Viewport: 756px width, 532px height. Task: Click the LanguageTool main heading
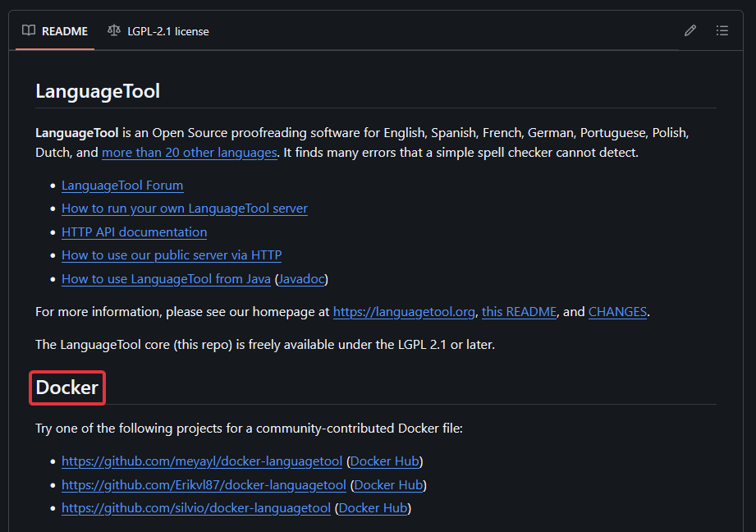(x=98, y=91)
